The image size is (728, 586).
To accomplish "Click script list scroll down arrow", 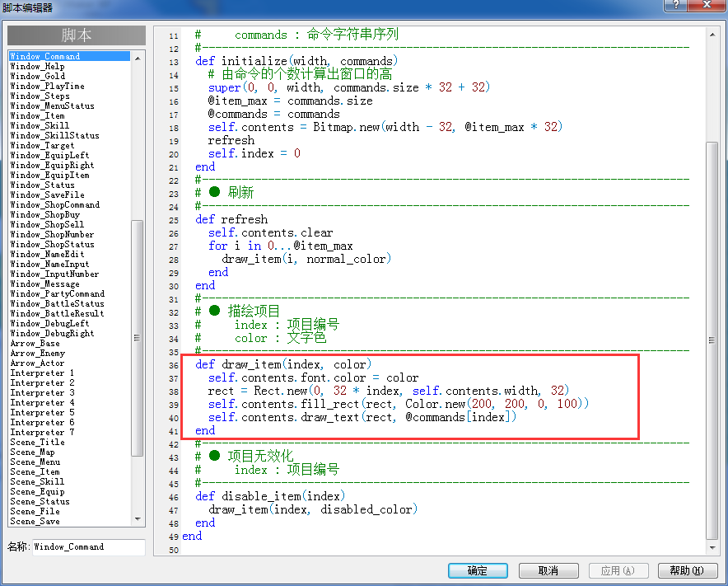I will tap(138, 519).
